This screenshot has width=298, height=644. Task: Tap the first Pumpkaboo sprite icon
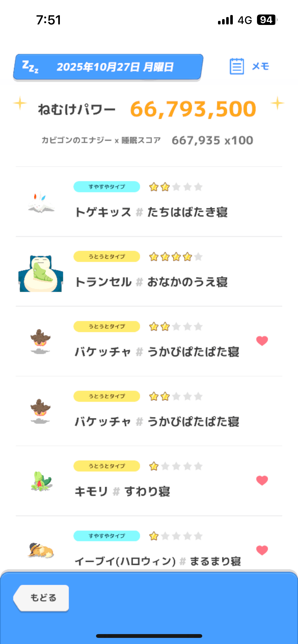point(40,341)
